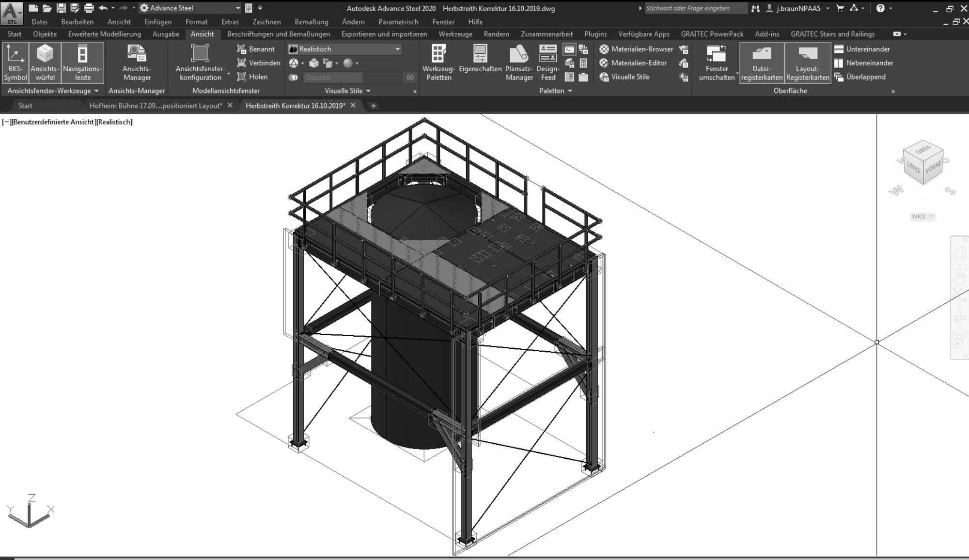Toggle the BKS-Symbol display
969x560 pixels.
[x=16, y=62]
